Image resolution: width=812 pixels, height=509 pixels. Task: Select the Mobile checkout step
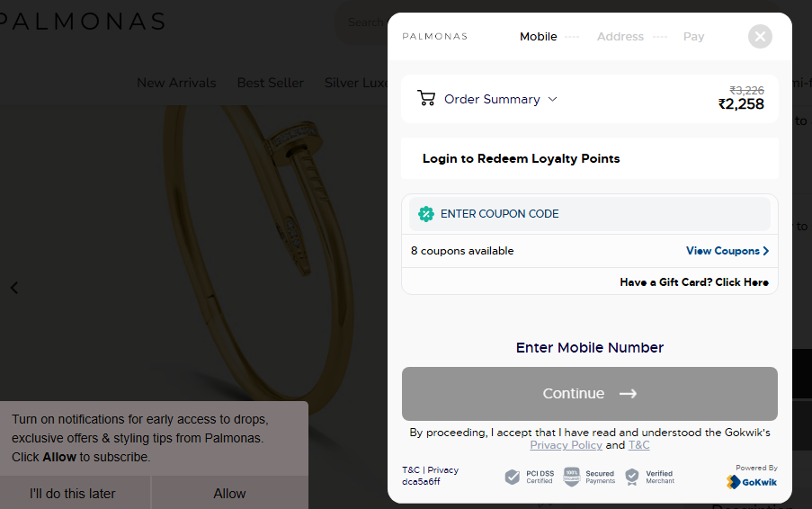(538, 37)
